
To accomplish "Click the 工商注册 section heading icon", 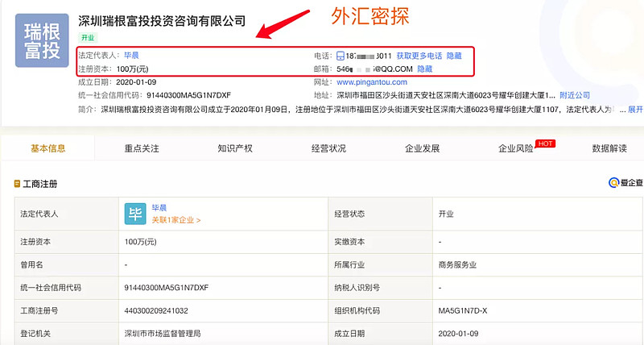I will pyautogui.click(x=17, y=184).
